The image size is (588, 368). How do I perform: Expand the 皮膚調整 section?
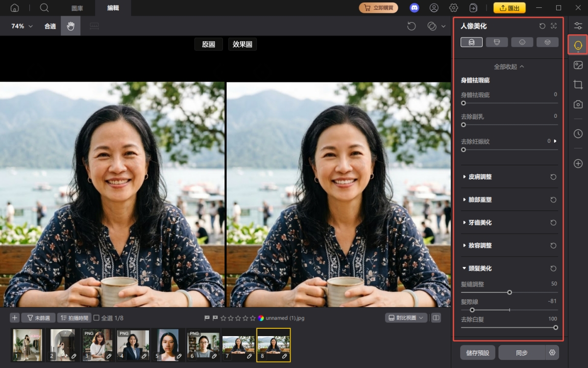479,177
